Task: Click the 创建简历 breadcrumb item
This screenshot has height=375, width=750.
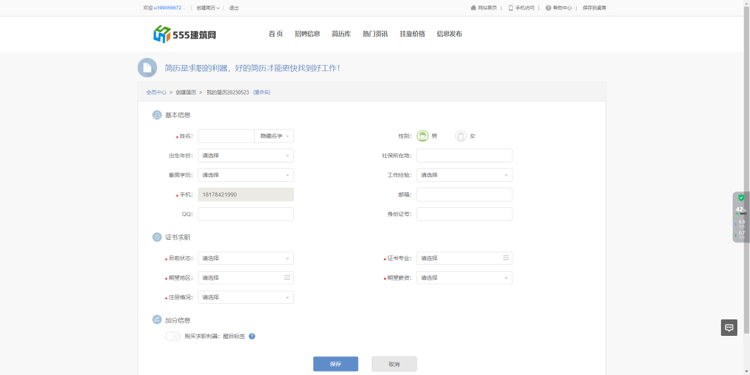Action: tap(186, 92)
